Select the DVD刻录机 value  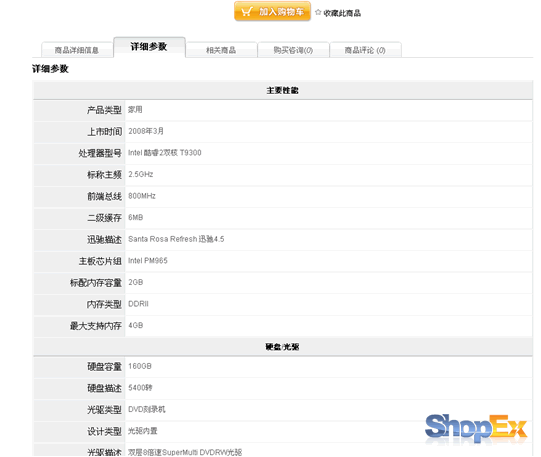click(x=147, y=409)
